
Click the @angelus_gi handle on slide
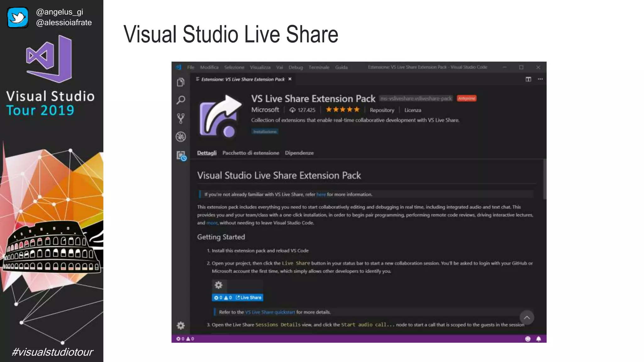pos(59,12)
